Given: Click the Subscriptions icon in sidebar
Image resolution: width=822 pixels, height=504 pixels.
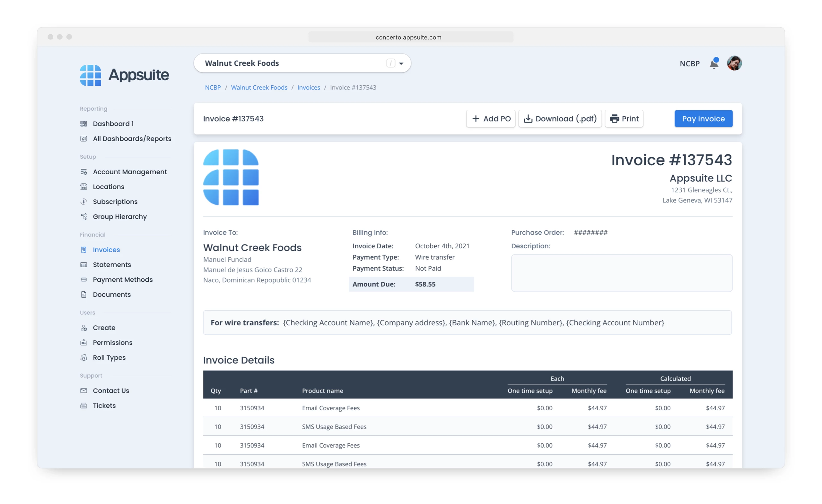Looking at the screenshot, I should click(84, 202).
